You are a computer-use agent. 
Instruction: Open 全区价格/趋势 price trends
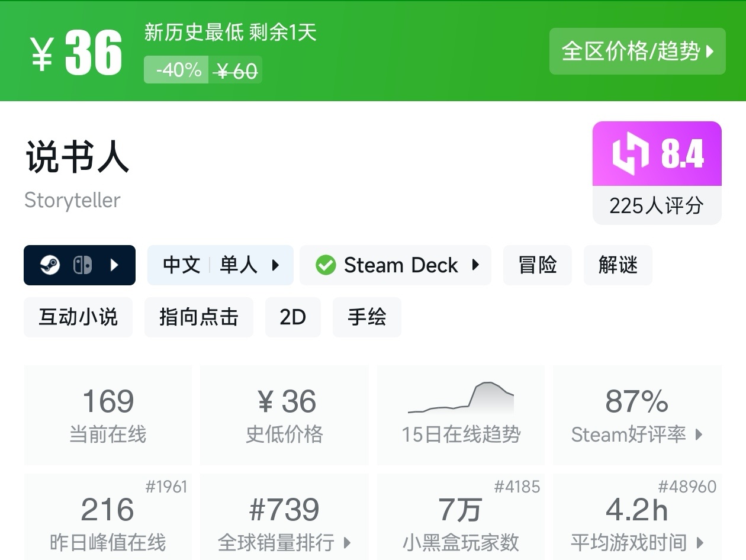[637, 52]
